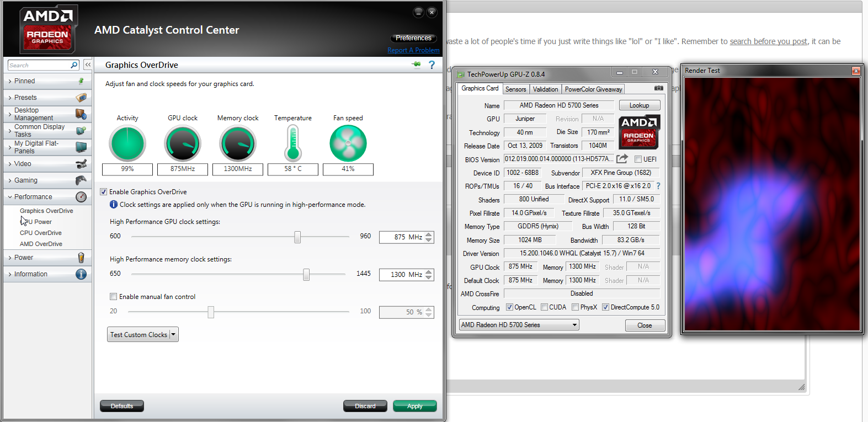Click the GPU clock dial icon

183,143
